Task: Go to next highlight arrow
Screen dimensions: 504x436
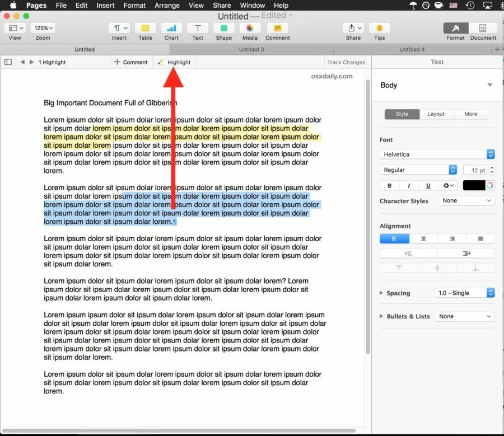Action: (31, 62)
